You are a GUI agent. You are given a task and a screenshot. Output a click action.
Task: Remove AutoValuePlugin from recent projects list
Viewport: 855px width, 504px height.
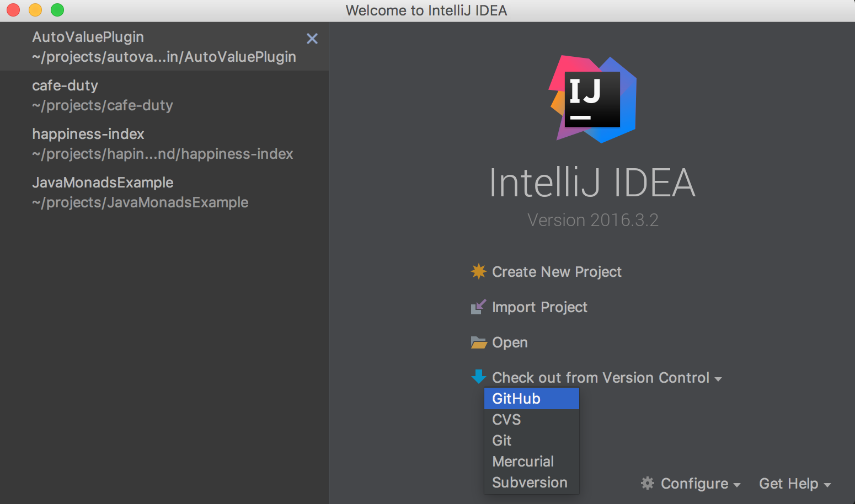click(x=312, y=39)
